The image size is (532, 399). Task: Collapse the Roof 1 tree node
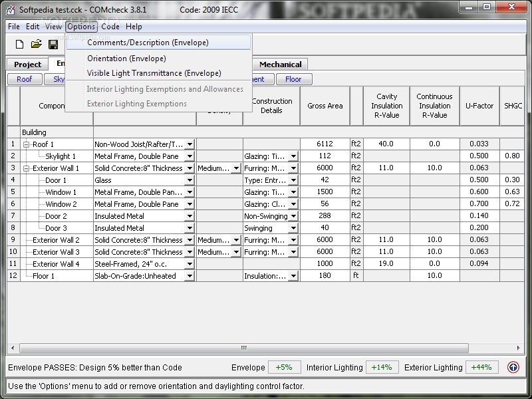(26, 144)
